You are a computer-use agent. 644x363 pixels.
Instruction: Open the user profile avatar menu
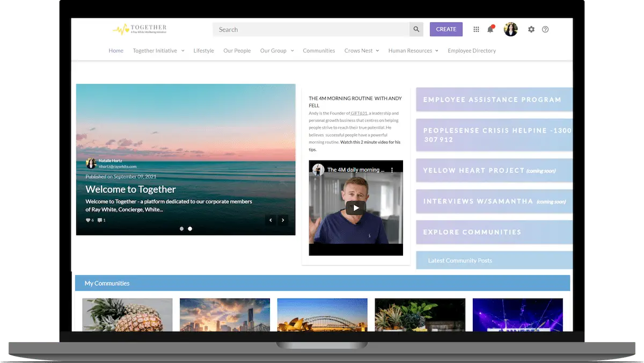point(511,30)
